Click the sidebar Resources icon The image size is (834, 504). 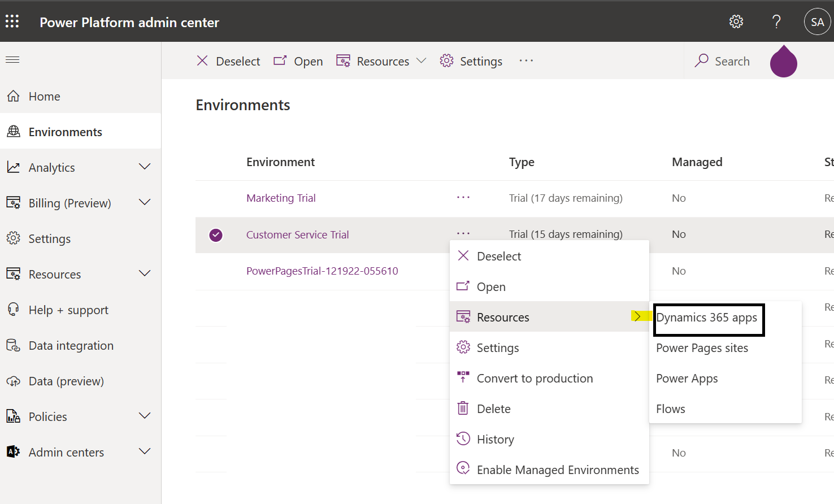[x=14, y=274]
